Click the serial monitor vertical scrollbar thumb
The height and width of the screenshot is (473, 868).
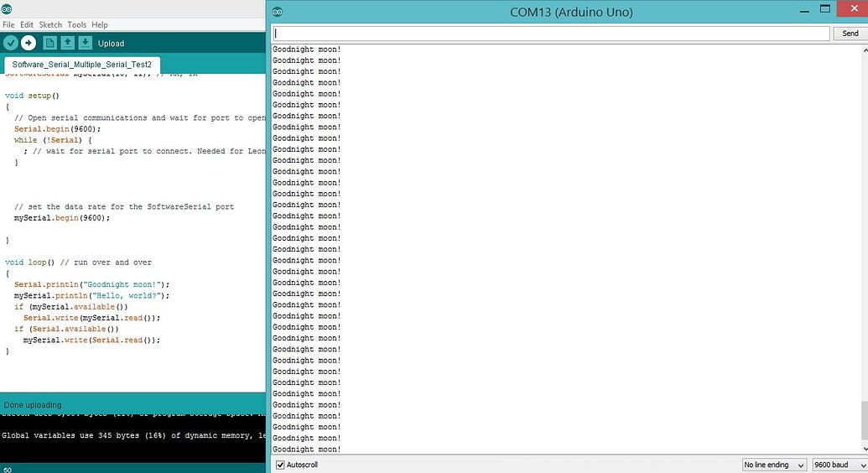(865, 422)
